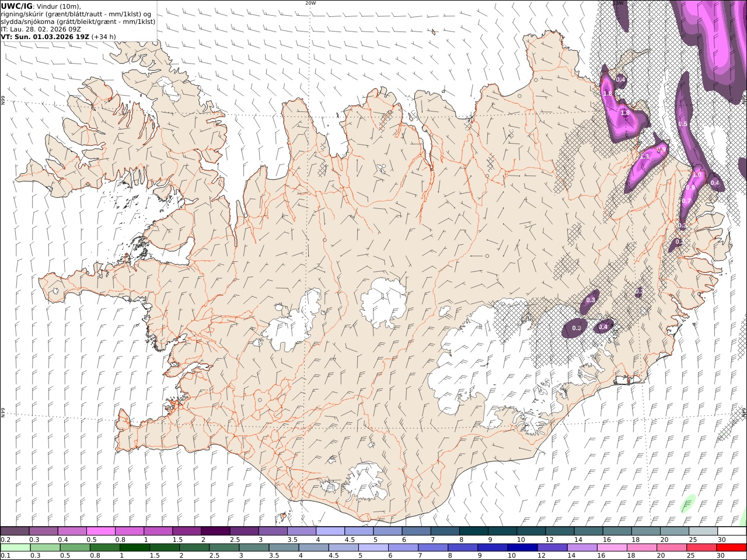Click the UWC/IG title text
The height and width of the screenshot is (560, 747).
pyautogui.click(x=16, y=6)
